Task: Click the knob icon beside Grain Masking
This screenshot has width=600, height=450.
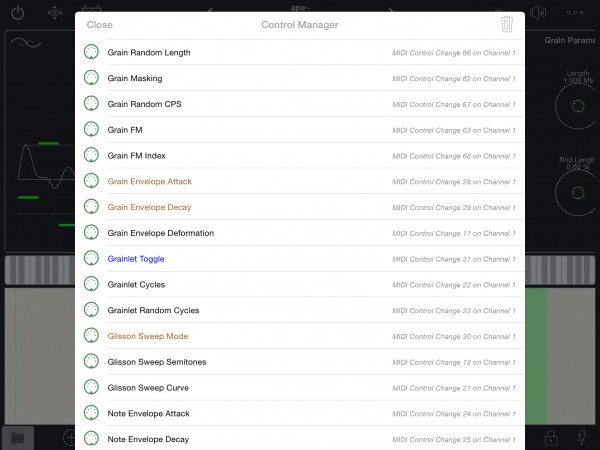Action: tap(91, 78)
